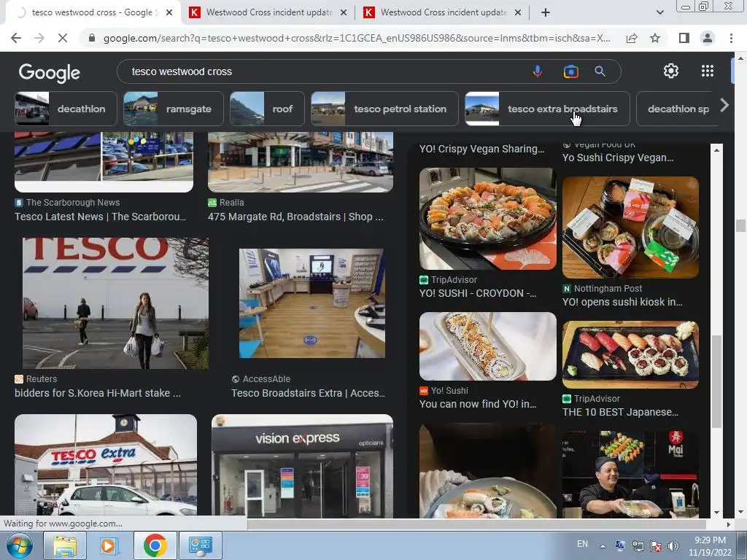Open 475 Margate Rd, Broadstairs link
The image size is (747, 560).
pos(295,217)
